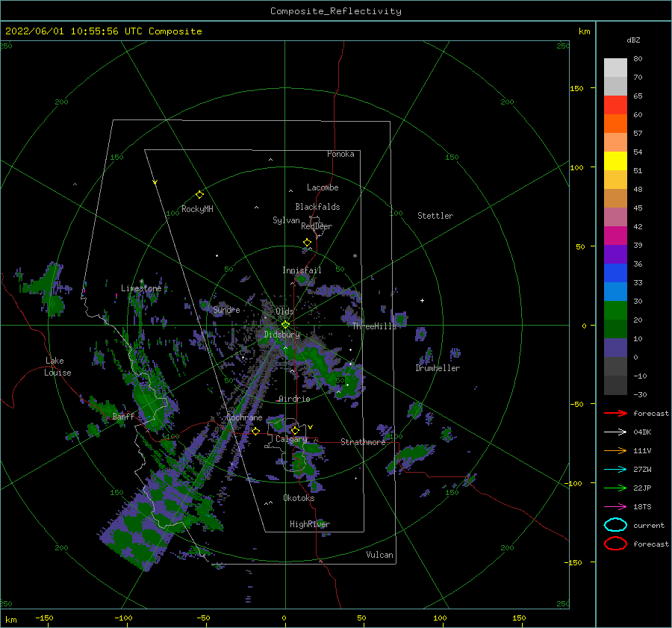Select the yellow diamond marker above Calgary
Screen dimensions: 672x628
coord(295,430)
